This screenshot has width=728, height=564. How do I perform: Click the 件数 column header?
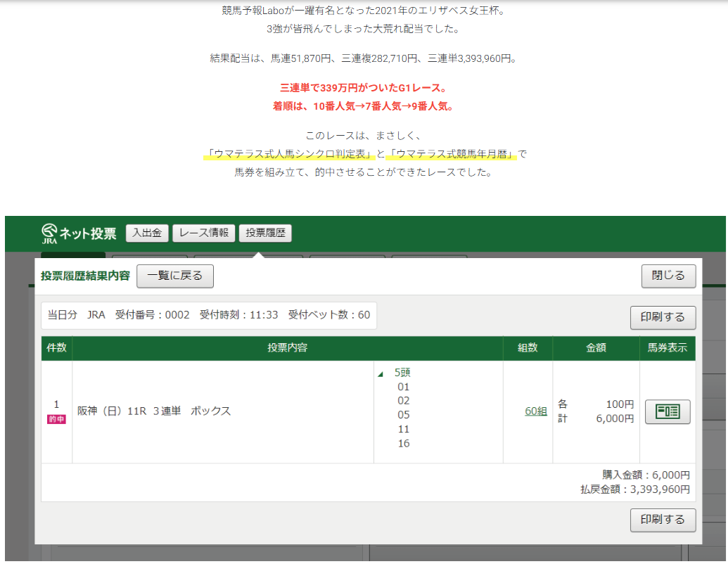57,348
